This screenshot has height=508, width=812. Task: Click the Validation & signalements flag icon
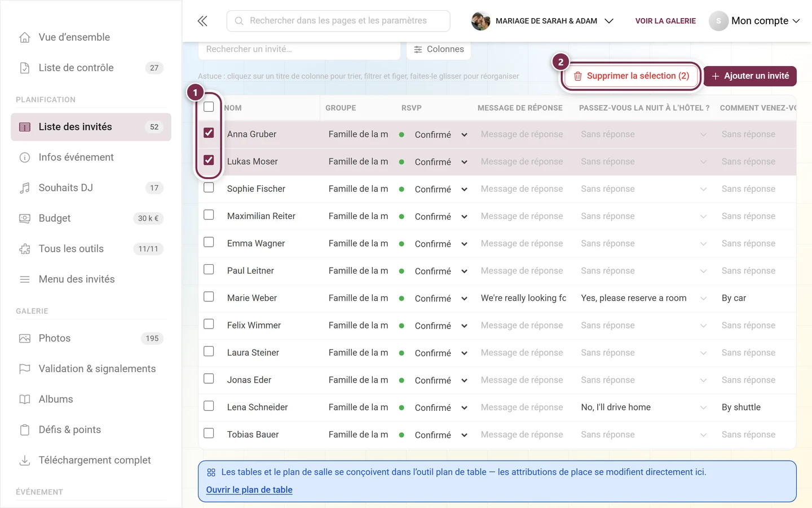click(x=25, y=369)
